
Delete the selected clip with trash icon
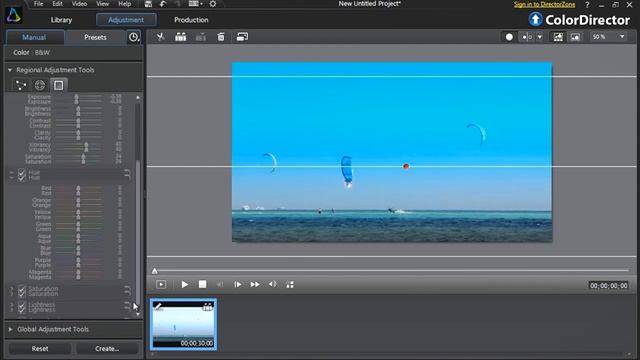coord(221,37)
